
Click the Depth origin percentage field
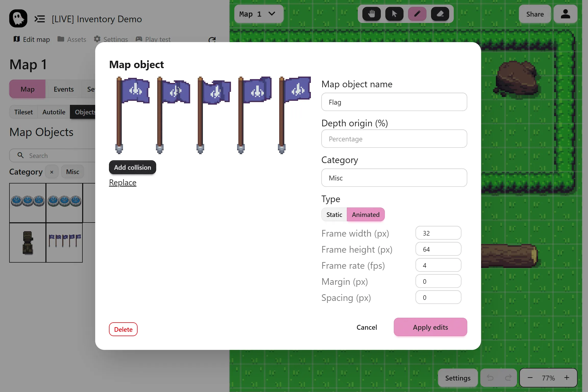394,139
